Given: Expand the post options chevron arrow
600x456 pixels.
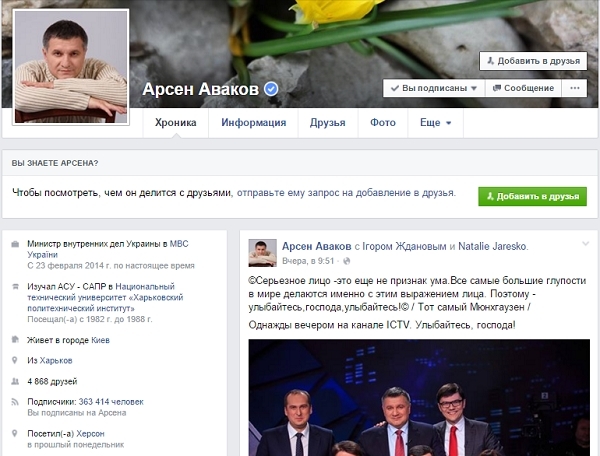Looking at the screenshot, I should pyautogui.click(x=585, y=243).
